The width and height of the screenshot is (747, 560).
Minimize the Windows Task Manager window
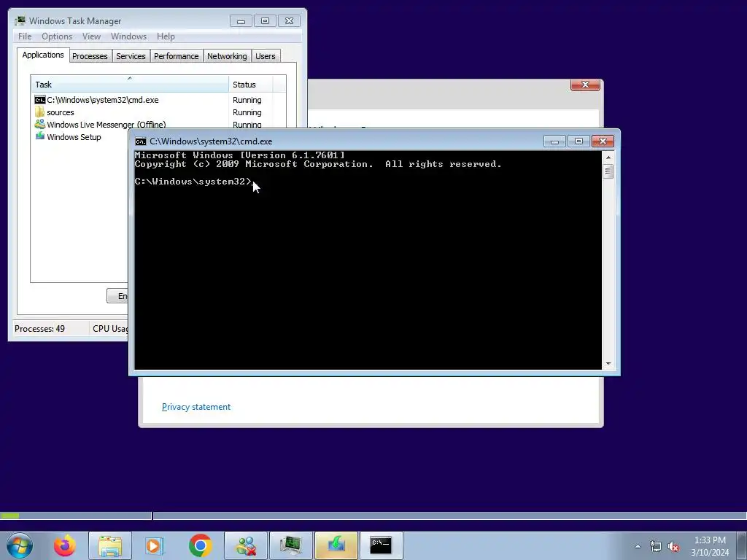[x=241, y=21]
